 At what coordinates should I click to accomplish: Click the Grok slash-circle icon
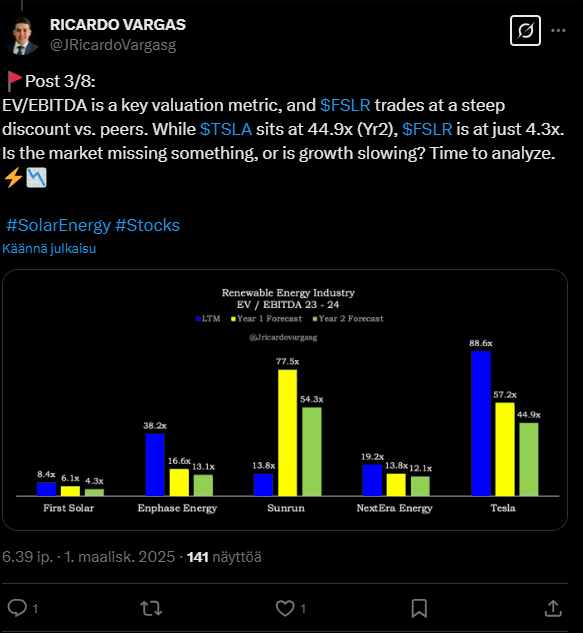click(525, 31)
